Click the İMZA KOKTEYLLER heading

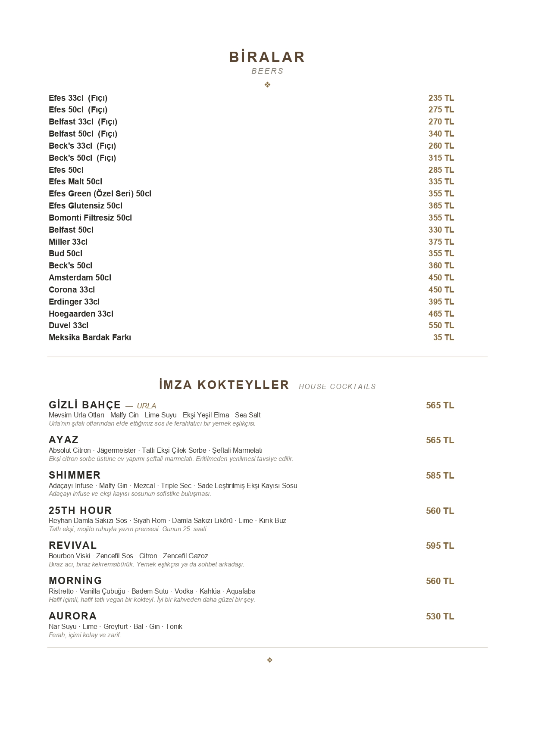[224, 385]
